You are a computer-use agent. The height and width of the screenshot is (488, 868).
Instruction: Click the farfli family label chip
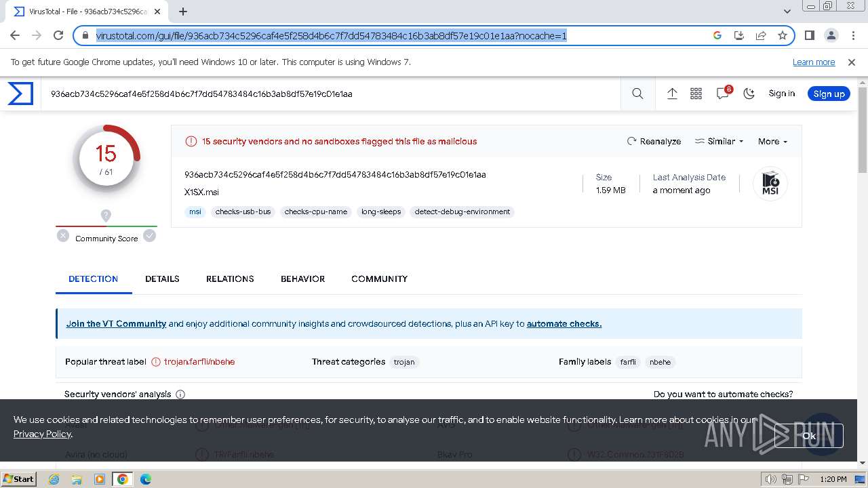click(x=628, y=362)
